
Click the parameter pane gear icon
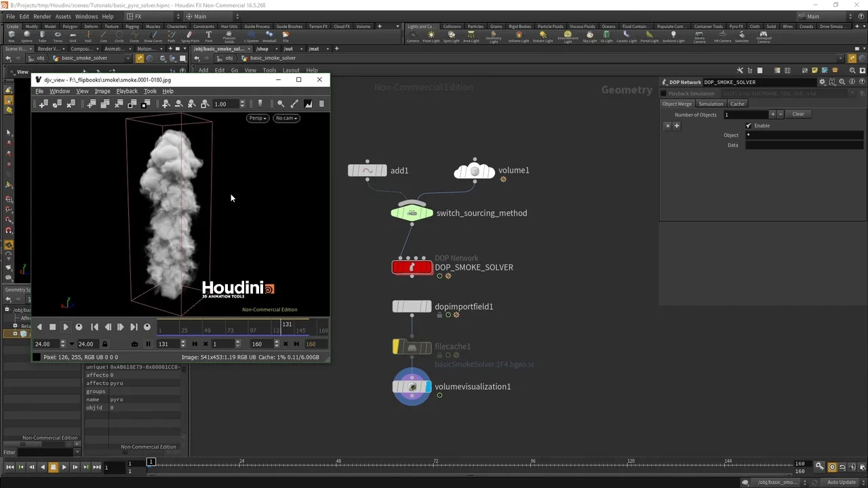pyautogui.click(x=823, y=82)
